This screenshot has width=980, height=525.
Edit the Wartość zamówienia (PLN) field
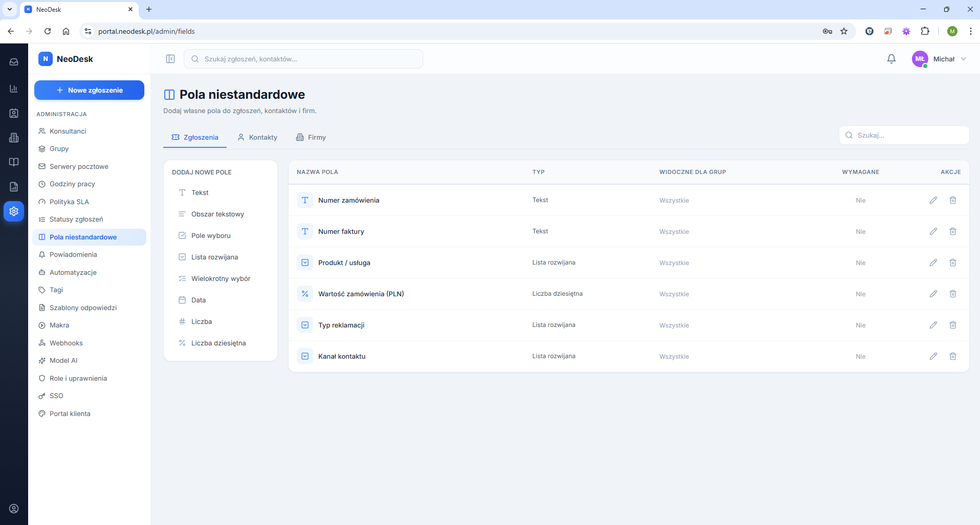933,294
